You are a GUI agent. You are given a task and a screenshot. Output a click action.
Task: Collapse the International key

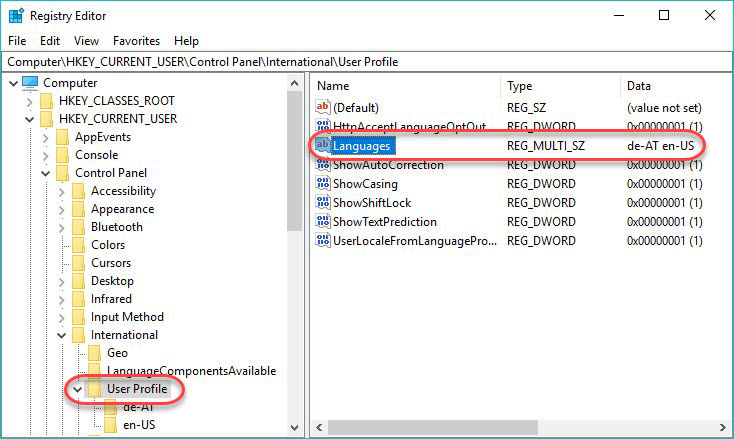click(61, 336)
